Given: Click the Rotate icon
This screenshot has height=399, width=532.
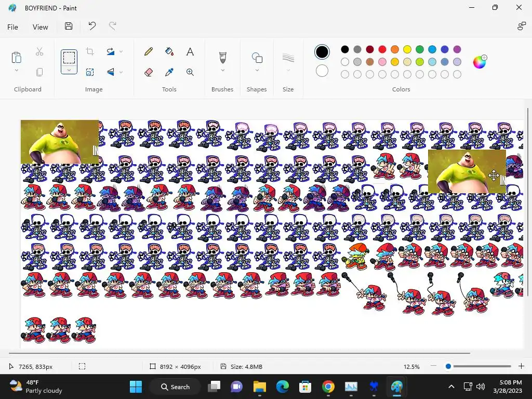Looking at the screenshot, I should click(110, 51).
